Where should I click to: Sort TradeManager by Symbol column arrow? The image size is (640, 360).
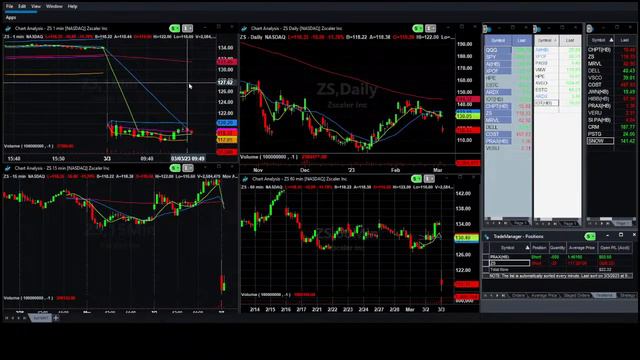click(527, 248)
